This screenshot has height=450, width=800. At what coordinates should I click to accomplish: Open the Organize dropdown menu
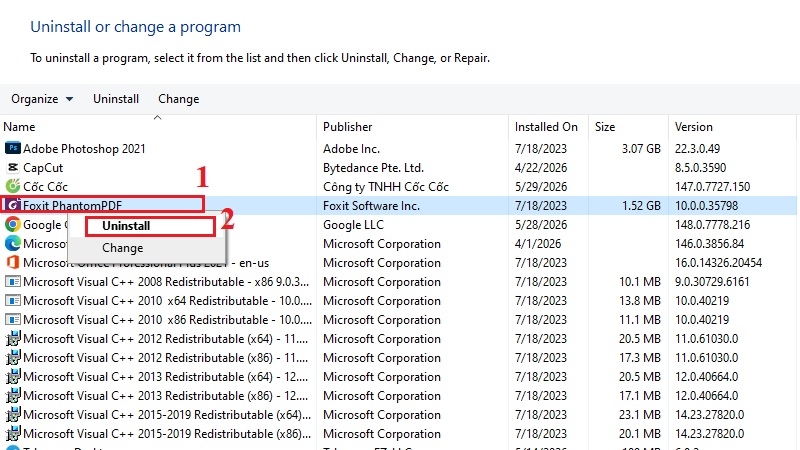(x=42, y=99)
